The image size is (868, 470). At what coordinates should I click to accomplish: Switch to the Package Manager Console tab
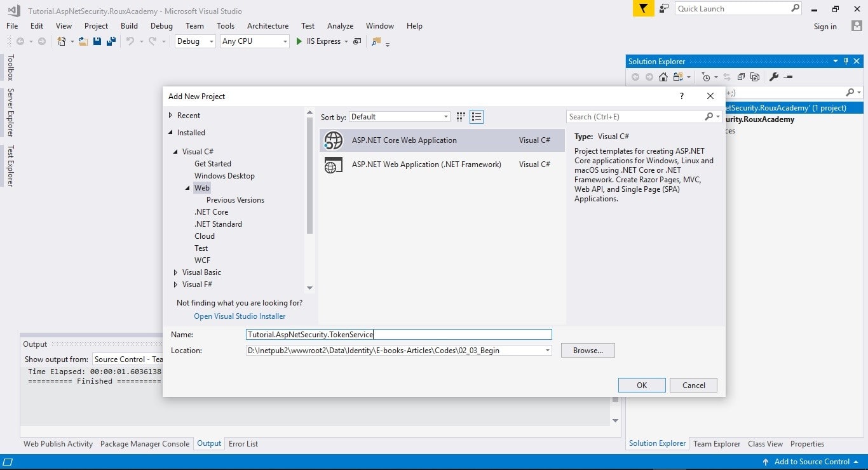[145, 443]
